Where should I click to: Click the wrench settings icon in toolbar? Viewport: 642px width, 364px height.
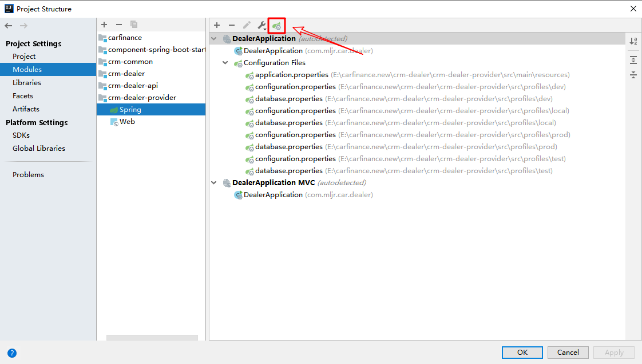click(x=261, y=25)
